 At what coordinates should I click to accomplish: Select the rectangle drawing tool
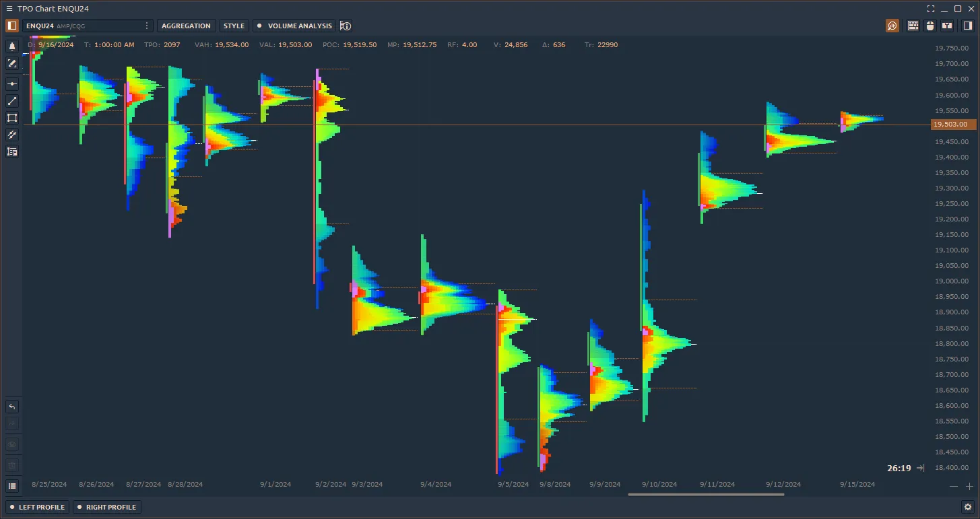pyautogui.click(x=12, y=118)
